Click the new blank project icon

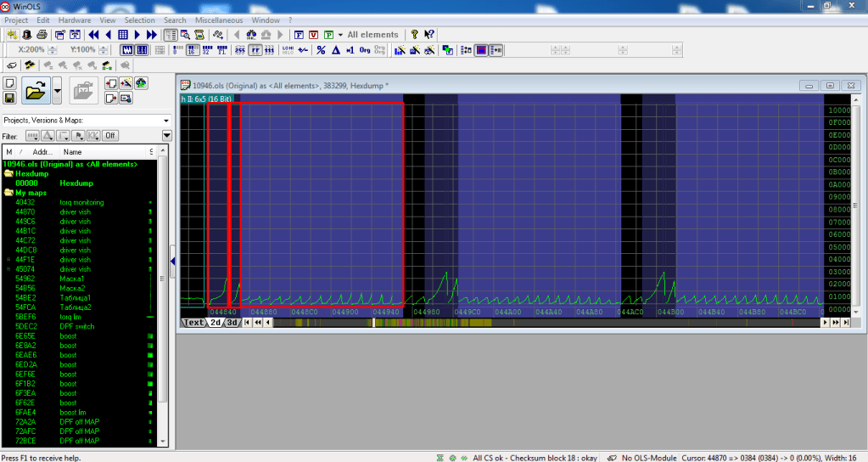coord(9,83)
